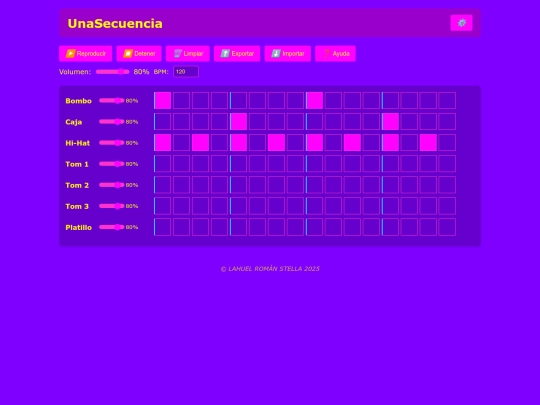Image resolution: width=540 pixels, height=405 pixels.
Task: Click the Hi-Hat track label
Action: [x=78, y=143]
